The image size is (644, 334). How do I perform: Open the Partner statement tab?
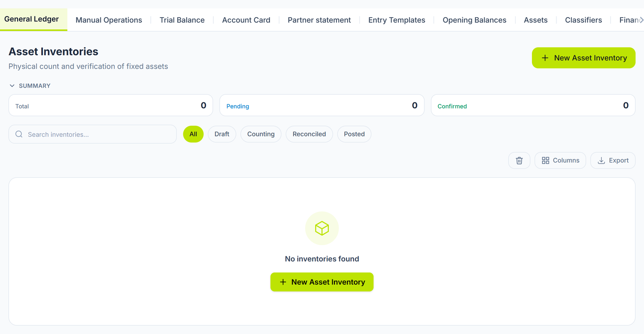pos(319,20)
